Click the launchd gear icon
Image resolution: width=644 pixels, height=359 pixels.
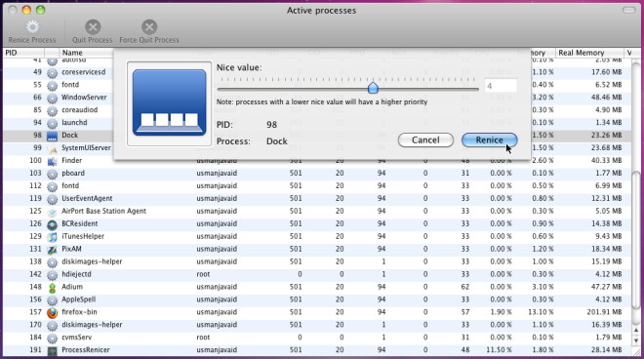point(52,124)
